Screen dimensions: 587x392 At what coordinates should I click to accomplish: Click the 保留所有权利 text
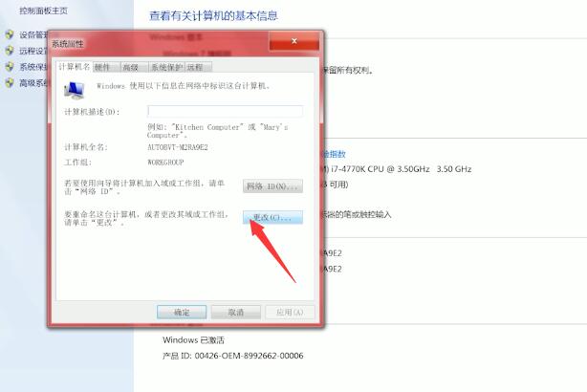[x=349, y=70]
